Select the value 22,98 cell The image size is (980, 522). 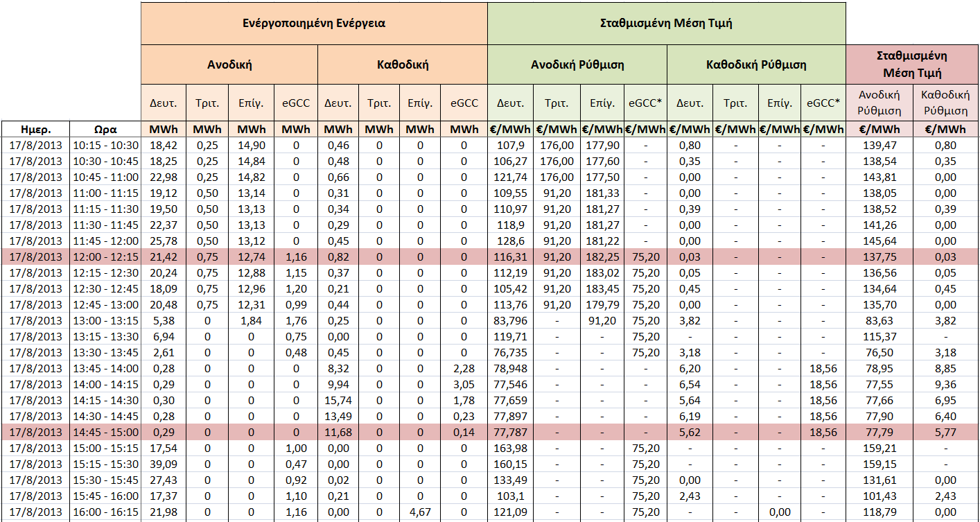(164, 177)
